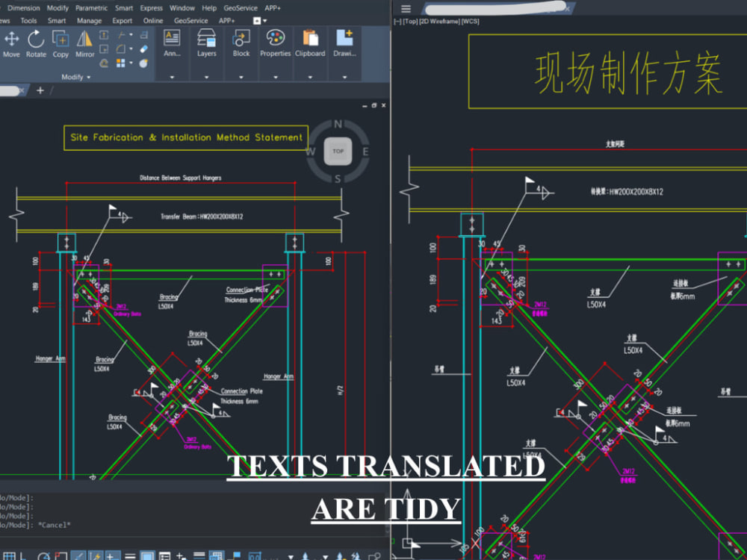Expand the Array tool dropdown arrow

pyautogui.click(x=131, y=63)
